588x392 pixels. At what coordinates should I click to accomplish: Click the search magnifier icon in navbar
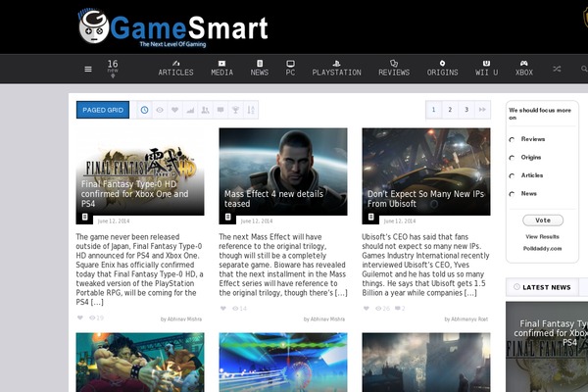click(584, 69)
